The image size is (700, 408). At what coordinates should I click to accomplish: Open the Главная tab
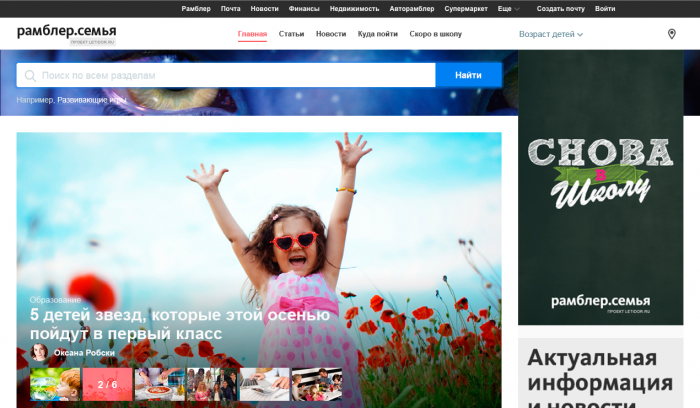click(x=252, y=34)
